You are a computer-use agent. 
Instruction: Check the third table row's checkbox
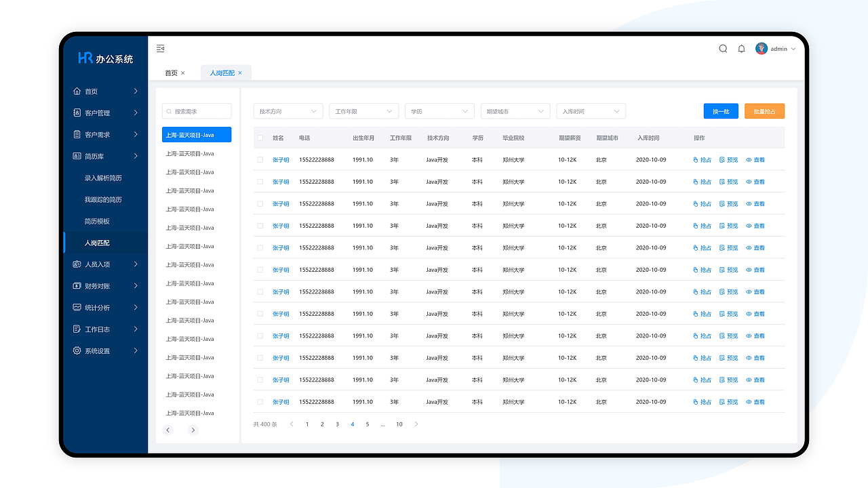pyautogui.click(x=260, y=204)
